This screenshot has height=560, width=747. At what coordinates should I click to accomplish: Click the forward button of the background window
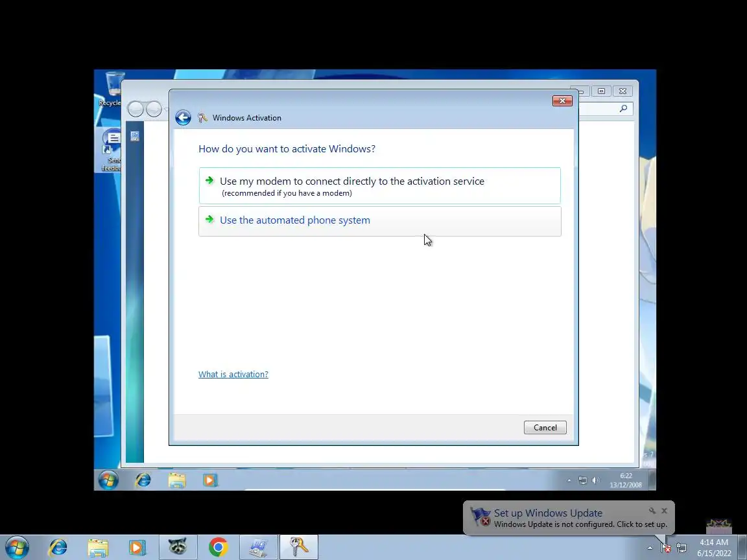tap(154, 109)
